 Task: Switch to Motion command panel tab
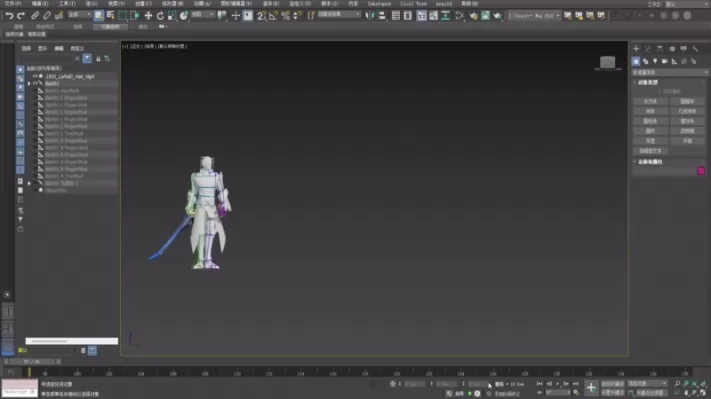(672, 49)
